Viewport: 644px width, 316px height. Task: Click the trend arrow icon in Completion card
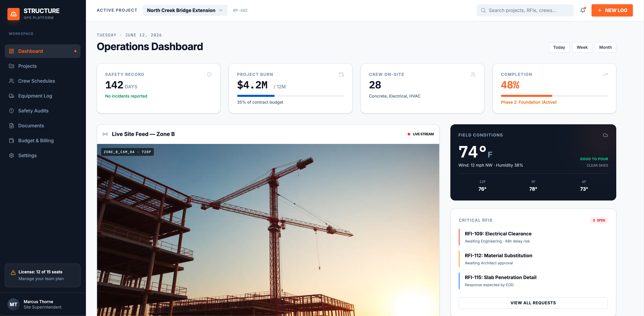click(605, 74)
